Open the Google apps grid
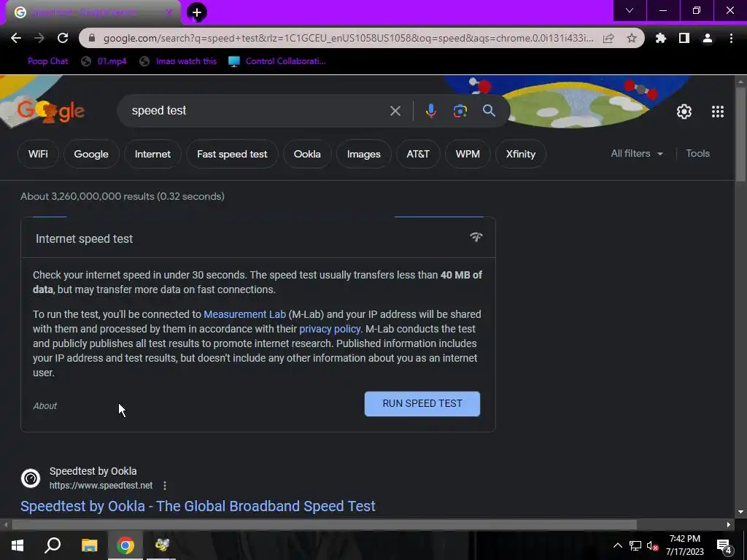The height and width of the screenshot is (560, 747). point(718,112)
